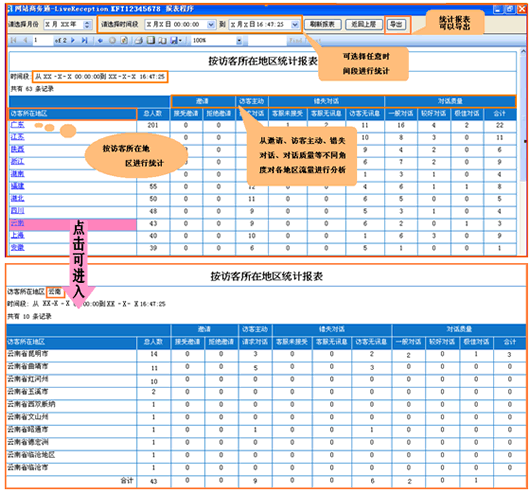530x493 pixels.
Task: Open the 湖北 region link
Action: point(17,198)
